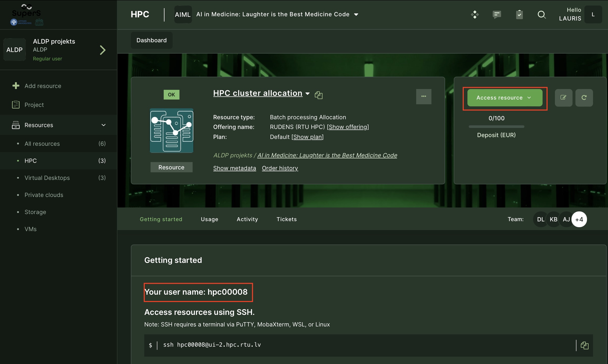Expand ALDP projekts chevron arrow
Viewport: 608px width, 364px height.
point(103,50)
